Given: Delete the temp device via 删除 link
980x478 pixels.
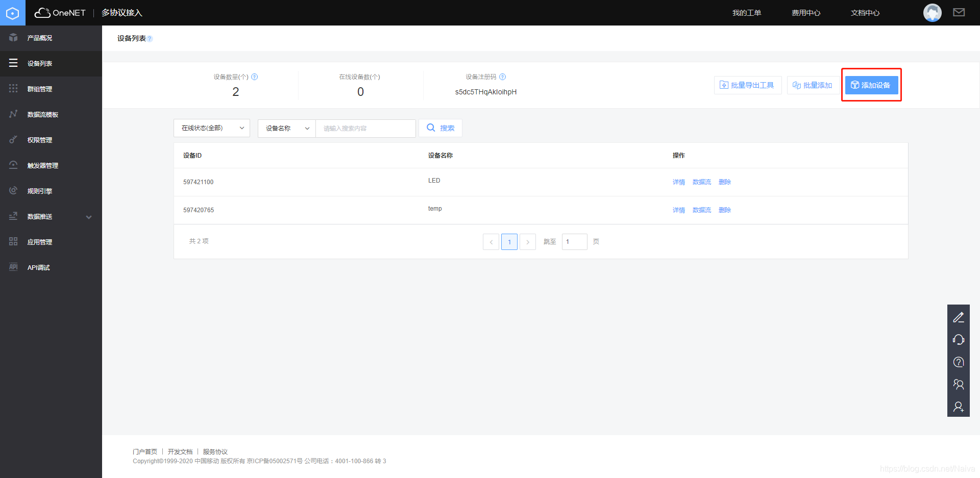Looking at the screenshot, I should [724, 210].
